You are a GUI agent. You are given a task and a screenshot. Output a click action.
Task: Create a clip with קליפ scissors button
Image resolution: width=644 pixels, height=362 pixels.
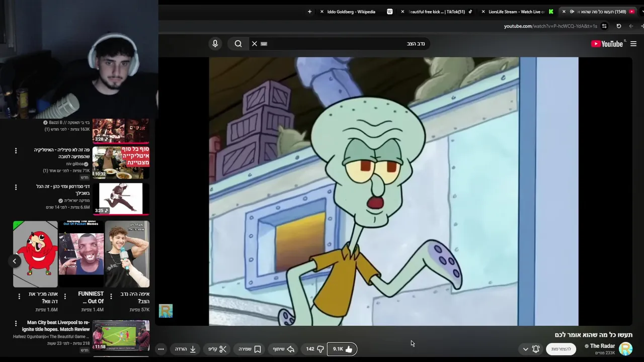point(217,349)
